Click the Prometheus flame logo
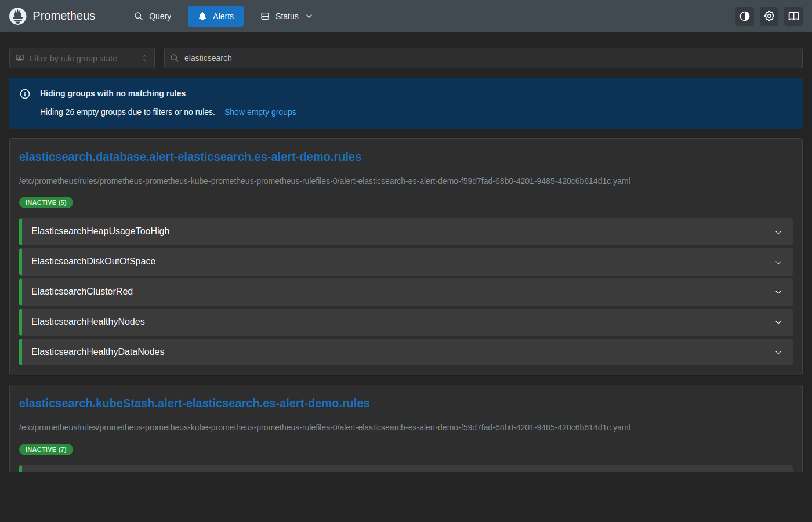Image resolution: width=812 pixels, height=522 pixels. [x=18, y=16]
